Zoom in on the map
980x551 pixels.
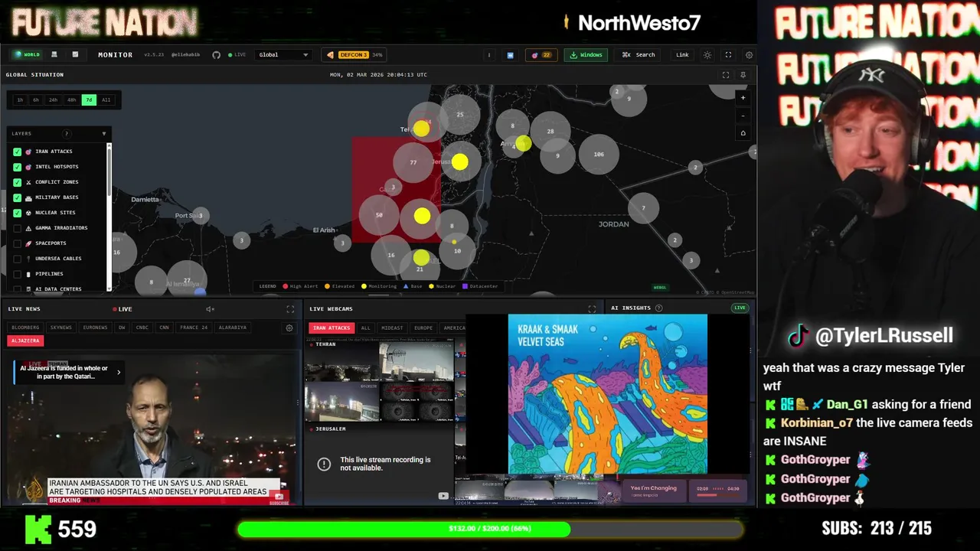[743, 98]
